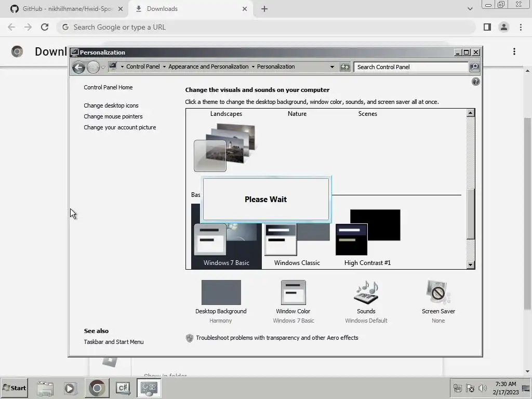
Task: Click the taskbar clock showing 7:30 AM
Action: (x=506, y=388)
